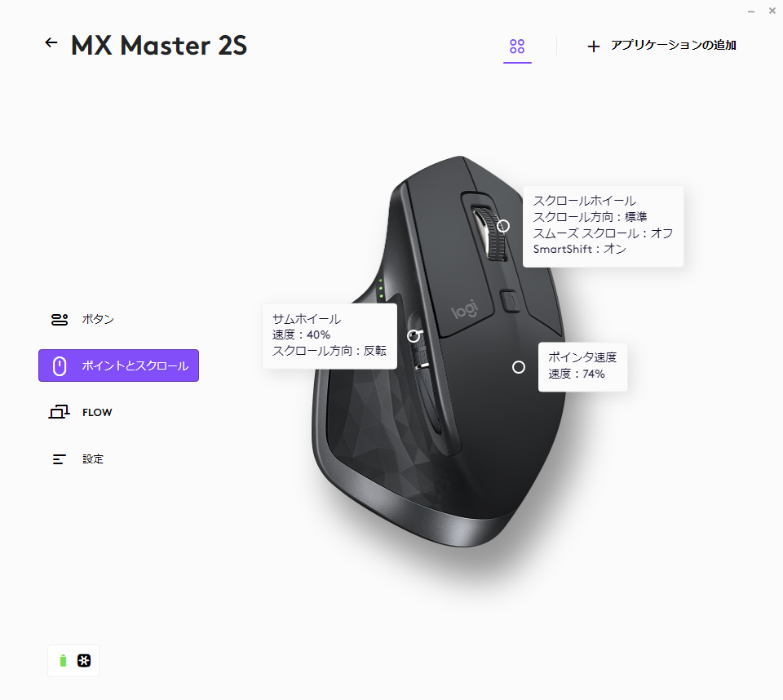This screenshot has width=783, height=700.
Task: Click the plus icon to add application
Action: 593,47
